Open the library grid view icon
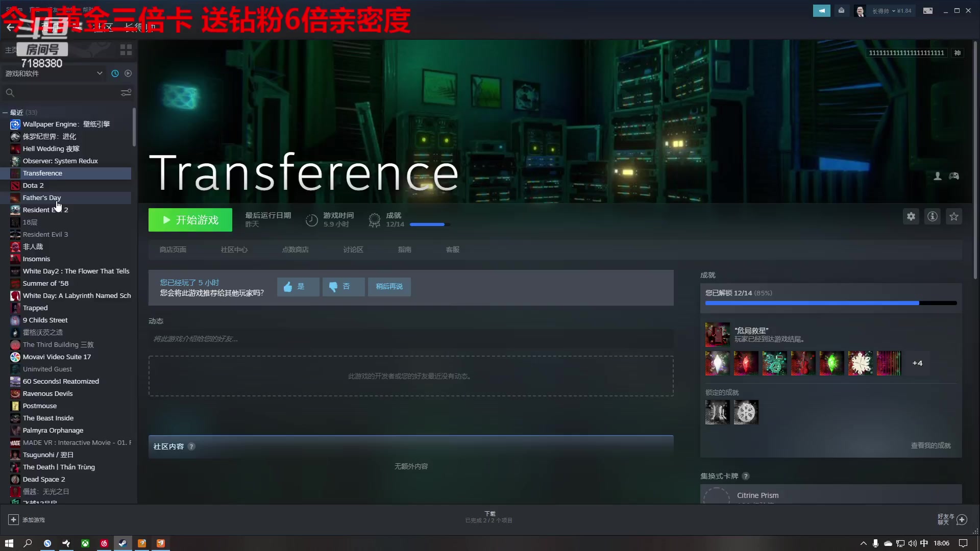The height and width of the screenshot is (551, 980). (x=126, y=49)
